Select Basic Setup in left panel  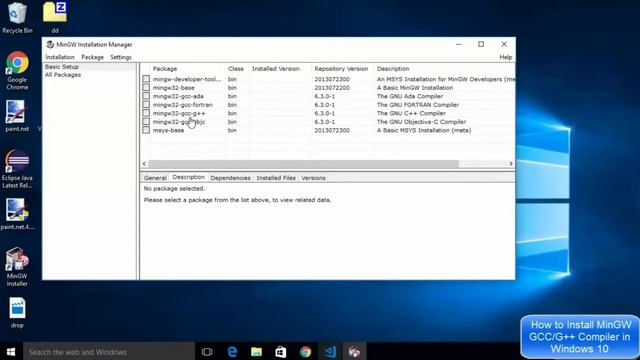[x=62, y=67]
